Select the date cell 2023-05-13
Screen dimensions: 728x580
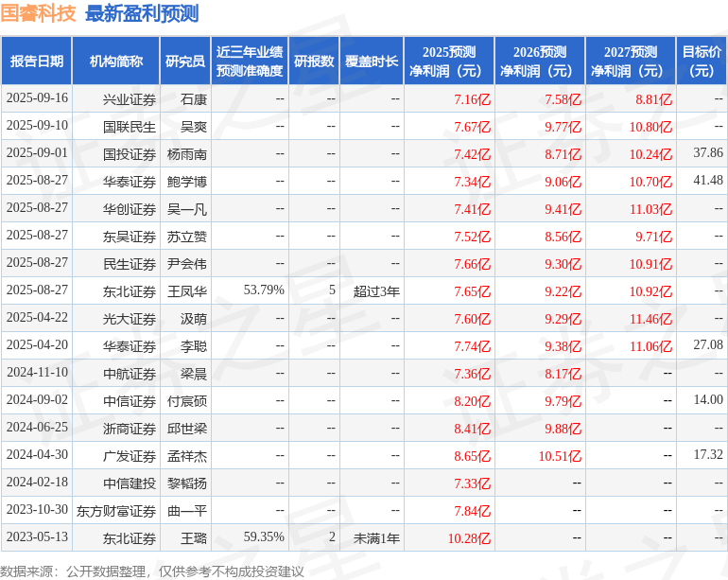tap(37, 536)
